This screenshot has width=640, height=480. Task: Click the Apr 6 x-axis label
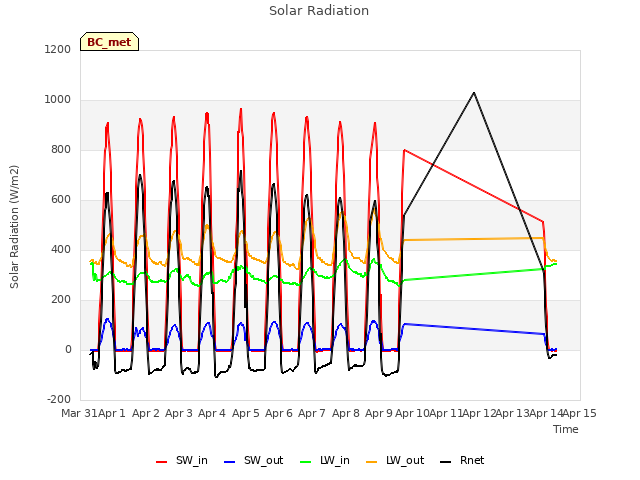[x=279, y=413]
